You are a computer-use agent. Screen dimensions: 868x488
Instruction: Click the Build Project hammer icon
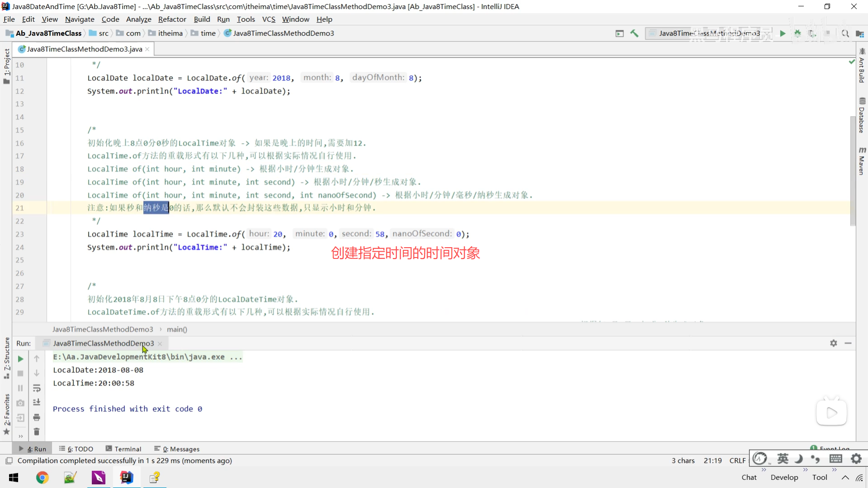point(634,33)
